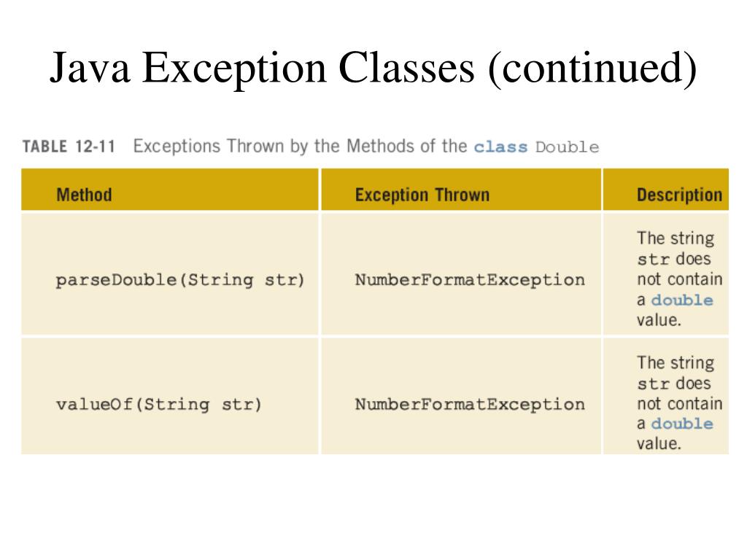This screenshot has height=560, width=747.
Task: Select the TABLE 12-11 caption label
Action: pyautogui.click(x=69, y=146)
